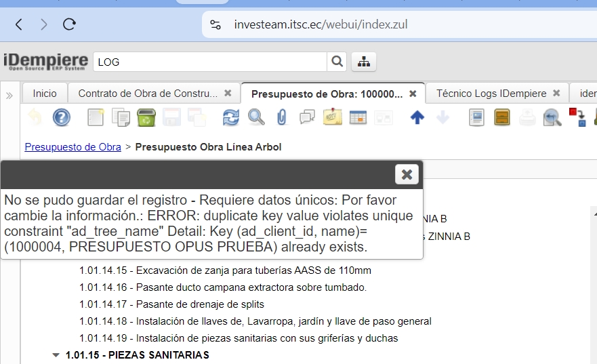
Task: Collapse the 1.01.15 PIEZAS SANITARIAS node
Action: coord(56,355)
